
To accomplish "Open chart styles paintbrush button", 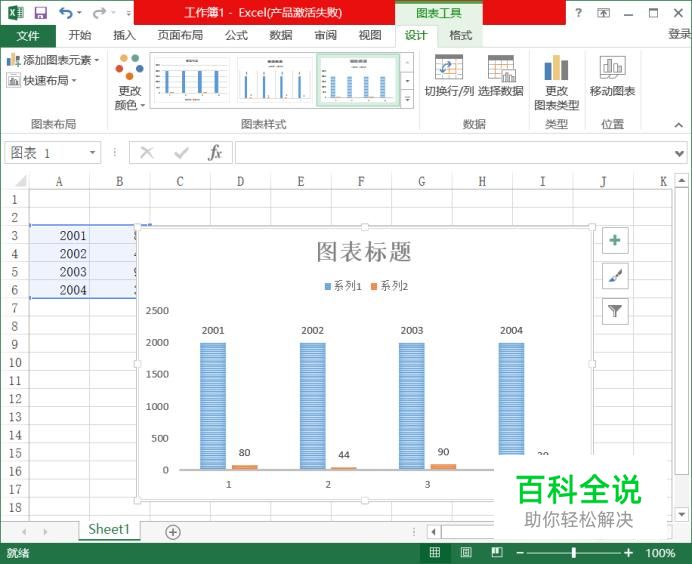I will (x=615, y=276).
